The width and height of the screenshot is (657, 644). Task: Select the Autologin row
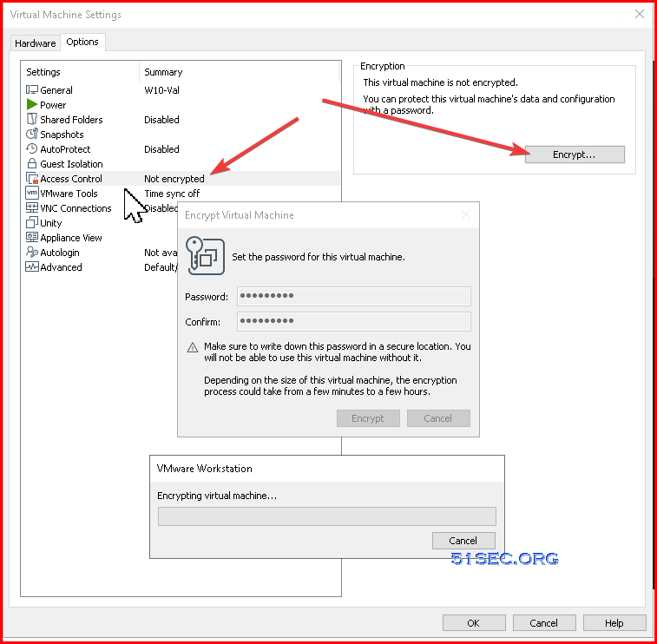click(x=101, y=253)
